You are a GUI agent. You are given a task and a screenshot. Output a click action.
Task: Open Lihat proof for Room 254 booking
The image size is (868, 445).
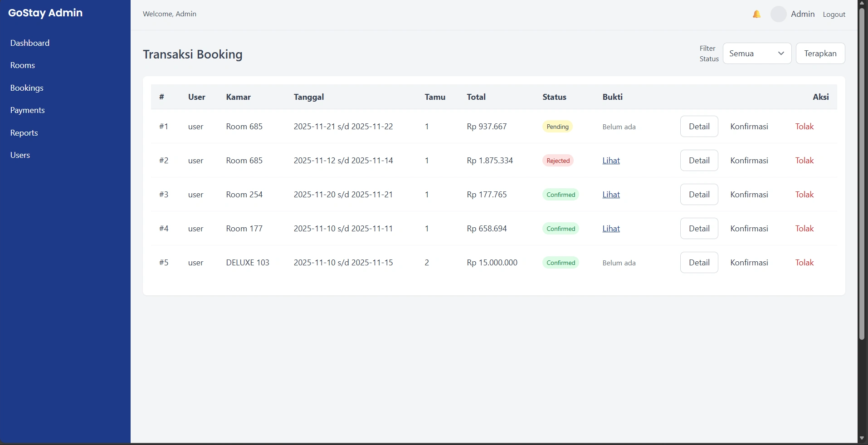point(611,195)
